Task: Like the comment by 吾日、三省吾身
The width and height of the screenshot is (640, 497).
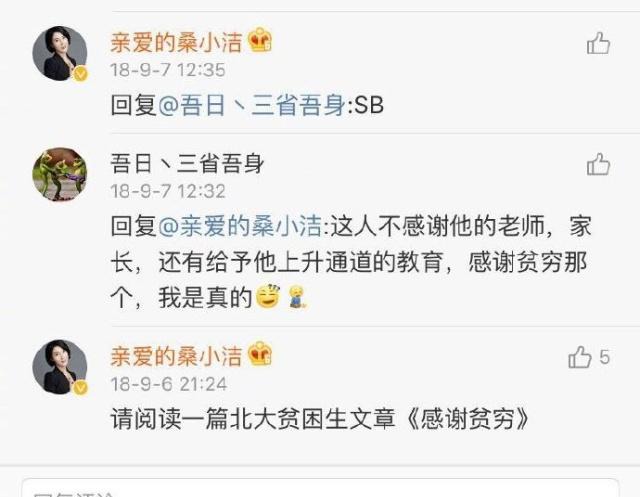Action: coord(598,164)
